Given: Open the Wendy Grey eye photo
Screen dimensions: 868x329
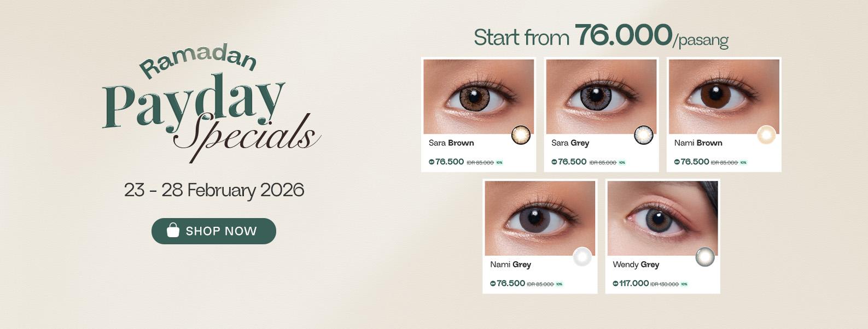Looking at the screenshot, I should pyautogui.click(x=662, y=219).
